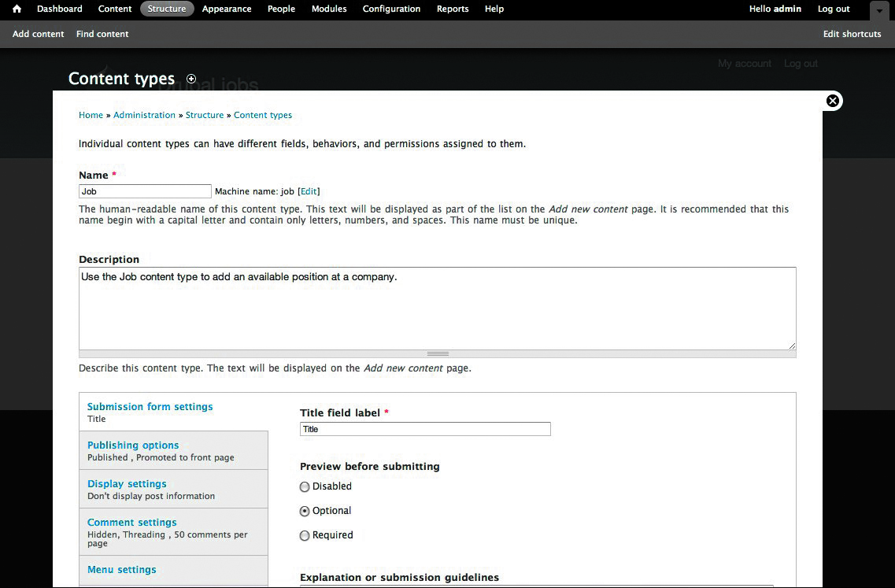Screen dimensions: 895x588
Task: Select the Publishing options tab
Action: (x=173, y=450)
